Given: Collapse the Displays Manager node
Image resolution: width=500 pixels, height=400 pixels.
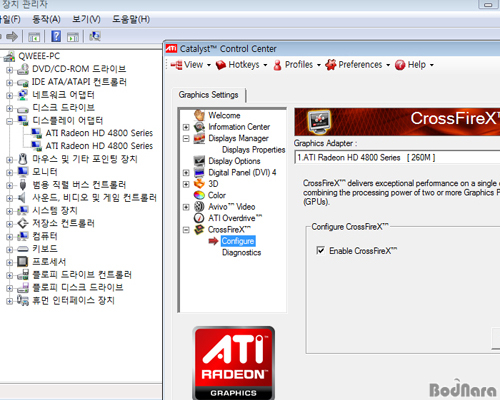Looking at the screenshot, I should point(186,138).
